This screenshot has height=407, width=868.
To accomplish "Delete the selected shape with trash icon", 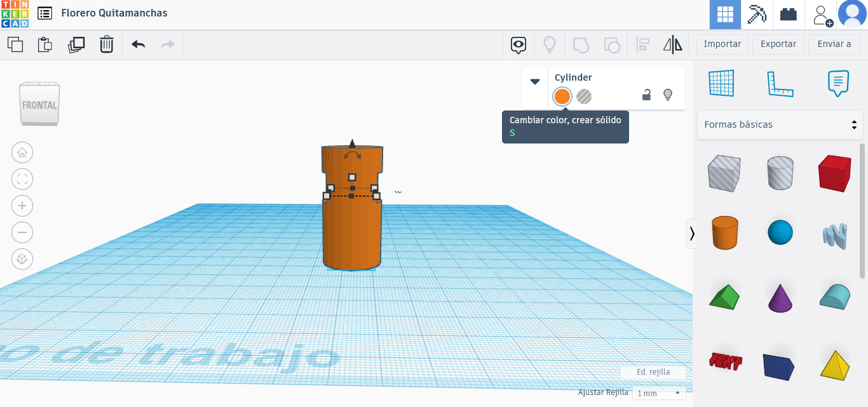I will pos(107,44).
